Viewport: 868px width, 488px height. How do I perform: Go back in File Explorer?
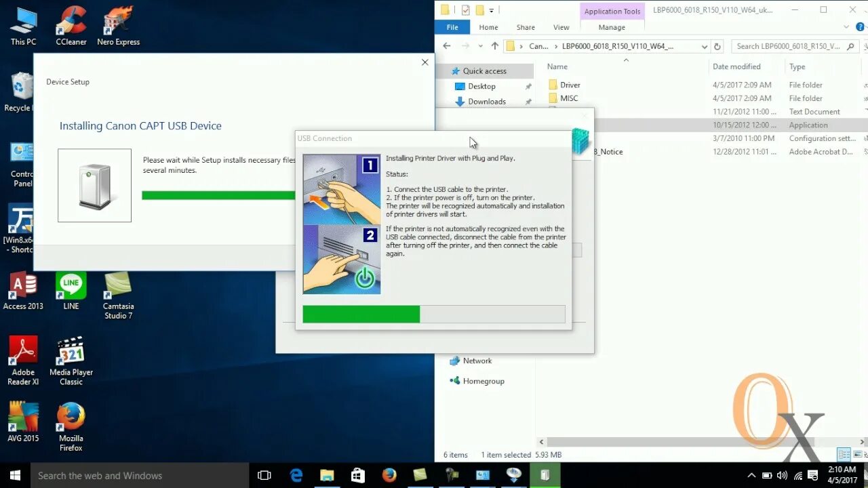(x=446, y=46)
